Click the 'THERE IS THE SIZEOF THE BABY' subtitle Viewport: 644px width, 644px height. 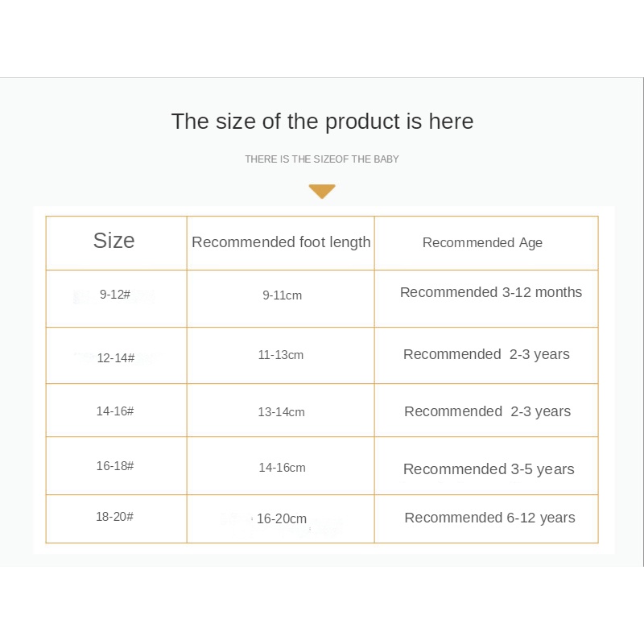[322, 159]
